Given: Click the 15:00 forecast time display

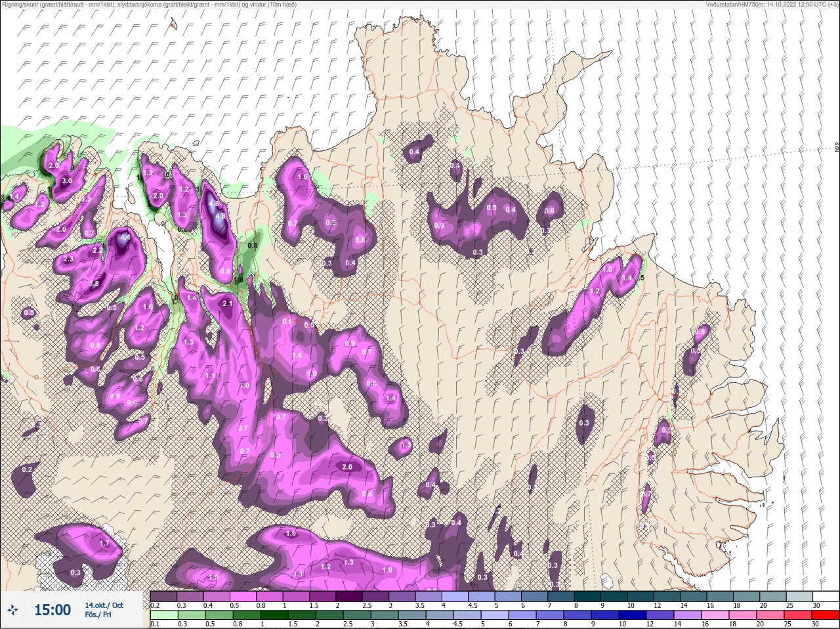Looking at the screenshot, I should pyautogui.click(x=52, y=610).
